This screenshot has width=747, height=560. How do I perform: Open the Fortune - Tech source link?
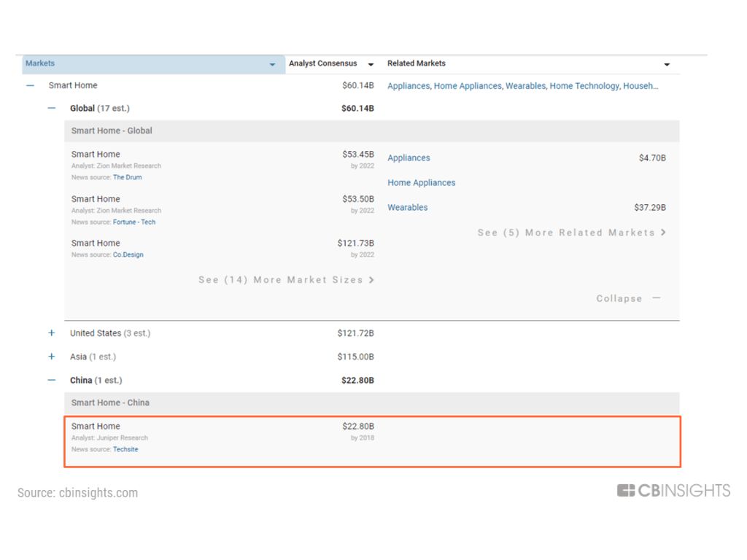[x=134, y=222]
